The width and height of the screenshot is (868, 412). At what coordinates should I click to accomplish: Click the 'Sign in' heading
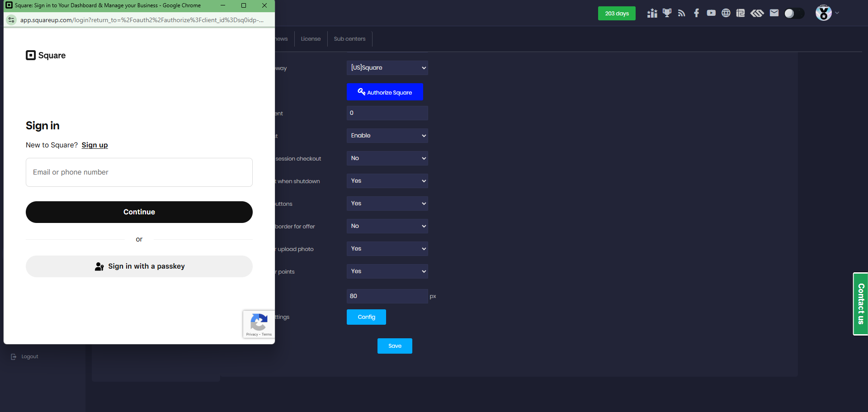(x=42, y=126)
